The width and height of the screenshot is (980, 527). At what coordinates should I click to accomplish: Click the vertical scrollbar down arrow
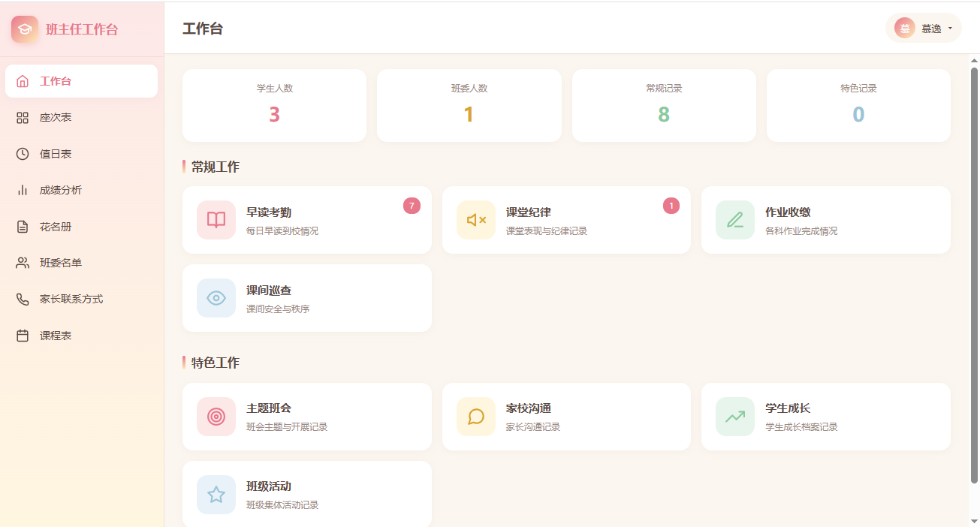[975, 521]
